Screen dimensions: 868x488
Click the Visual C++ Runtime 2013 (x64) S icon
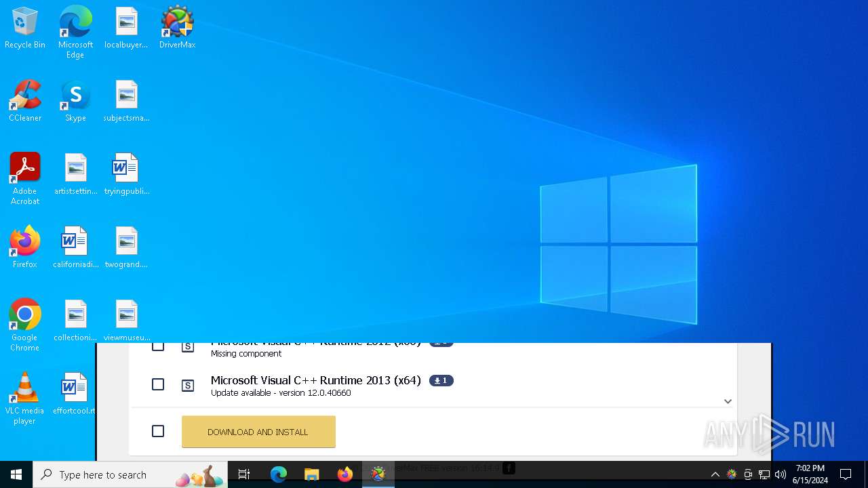tap(188, 386)
